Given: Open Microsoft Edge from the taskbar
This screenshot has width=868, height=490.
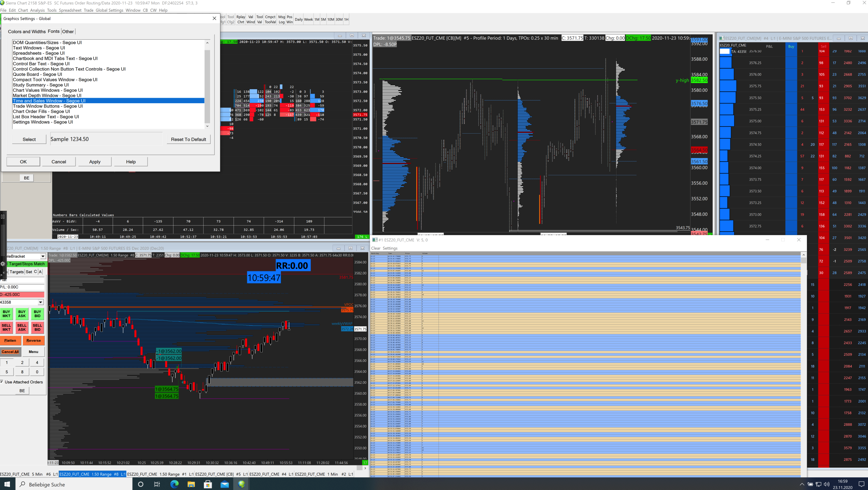Looking at the screenshot, I should tap(174, 484).
